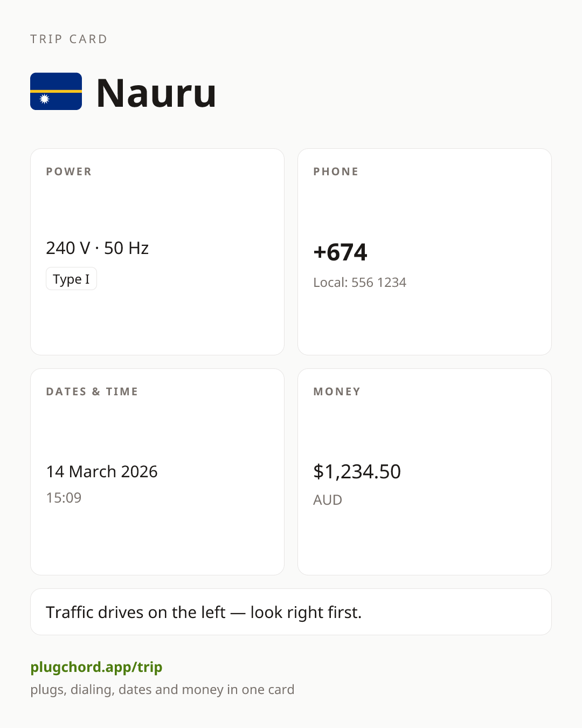Click the PHONE card header
Screen dimensions: 582x728
[336, 171]
